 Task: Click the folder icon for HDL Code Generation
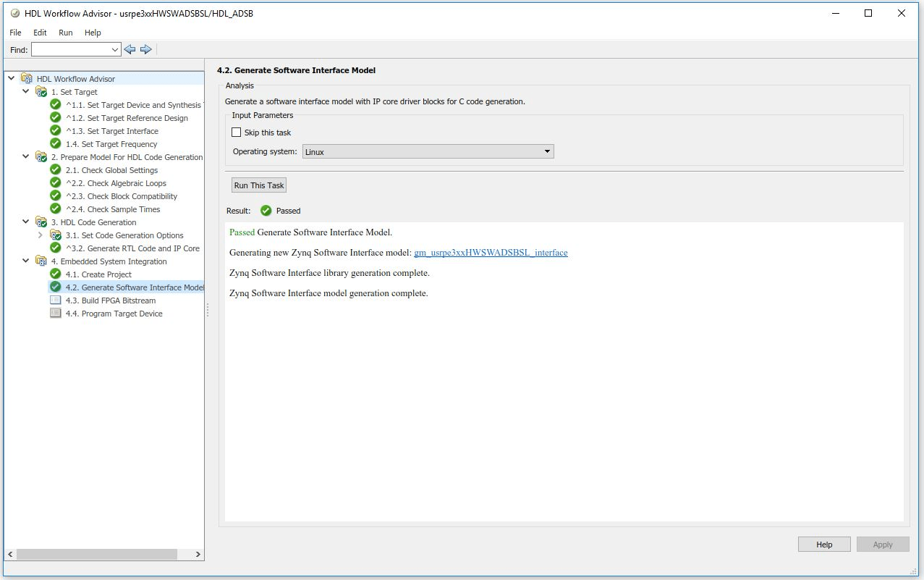(x=41, y=222)
